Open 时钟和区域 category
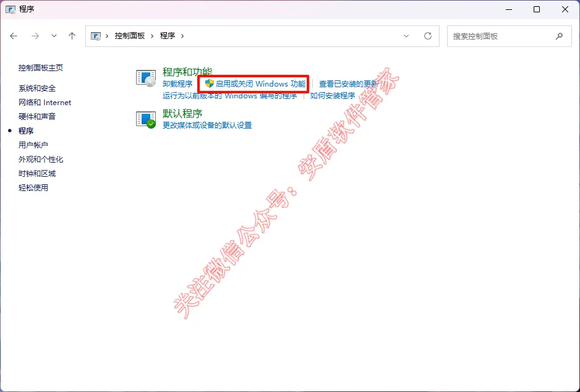The image size is (580, 392). click(37, 174)
